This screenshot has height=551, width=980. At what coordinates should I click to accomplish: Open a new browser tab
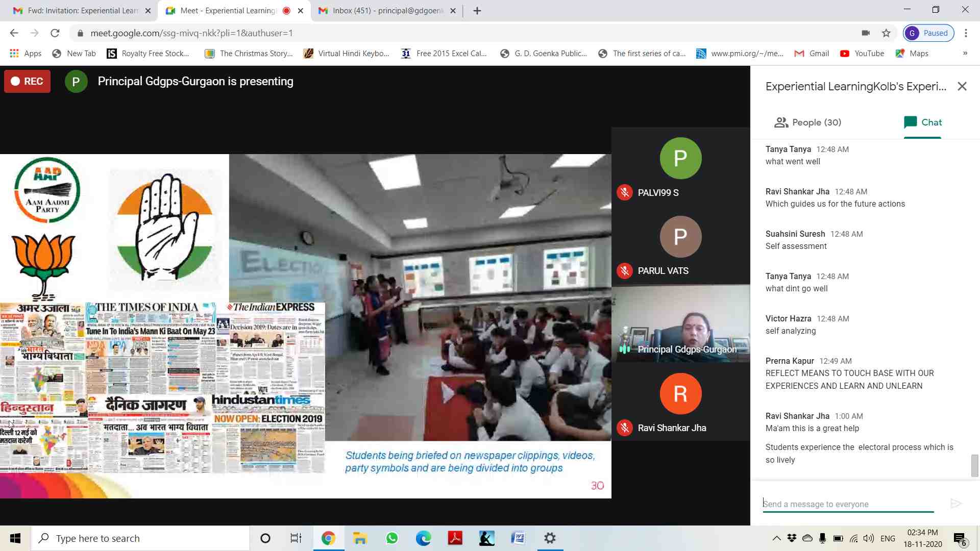pos(477,11)
